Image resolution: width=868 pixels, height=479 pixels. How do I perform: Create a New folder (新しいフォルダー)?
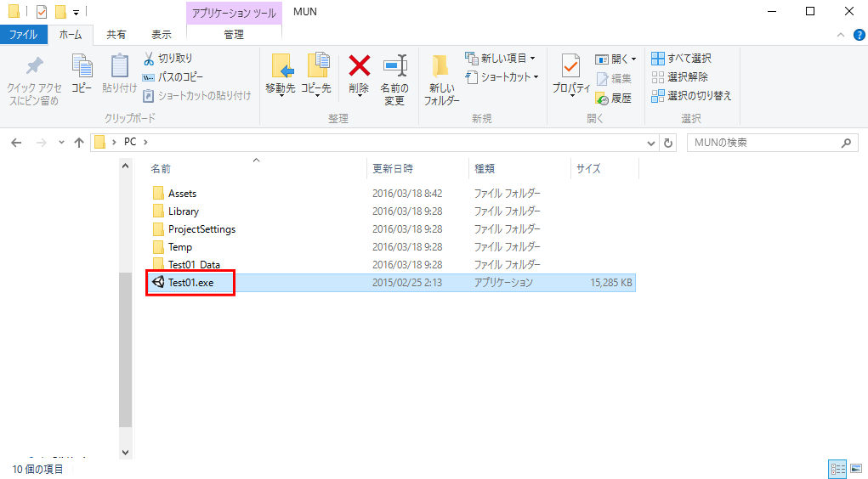click(441, 80)
